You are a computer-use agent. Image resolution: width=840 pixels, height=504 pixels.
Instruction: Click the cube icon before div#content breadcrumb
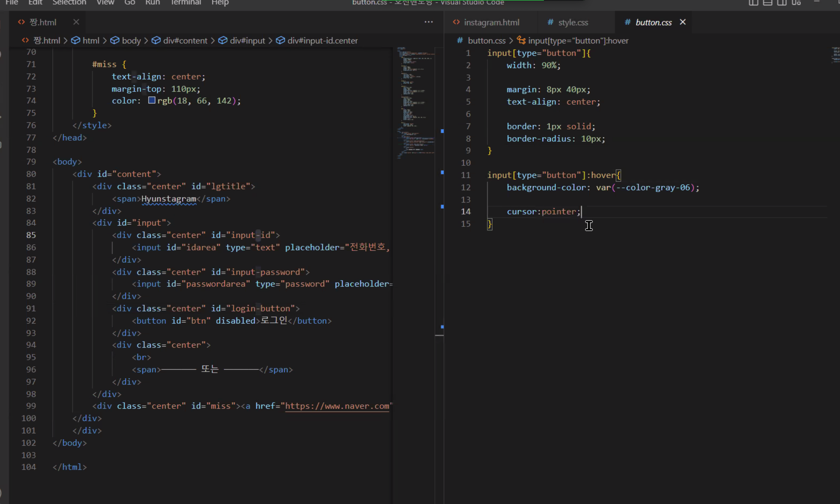click(x=156, y=40)
